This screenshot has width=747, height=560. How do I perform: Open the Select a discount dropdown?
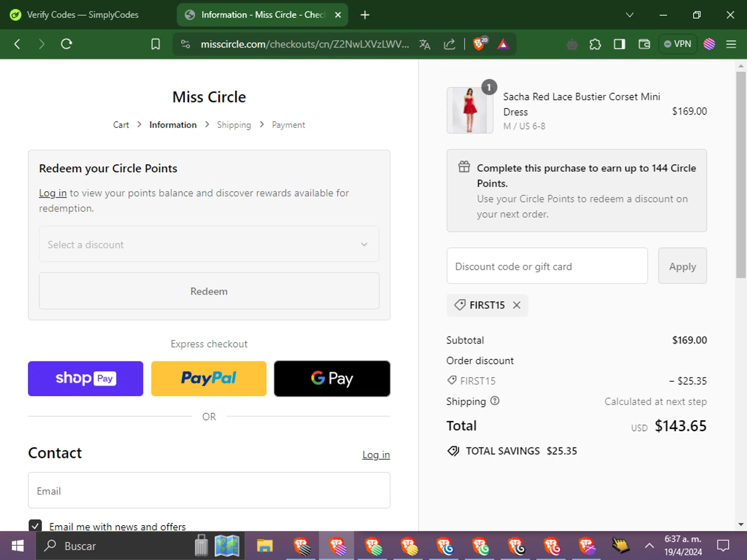click(x=209, y=244)
